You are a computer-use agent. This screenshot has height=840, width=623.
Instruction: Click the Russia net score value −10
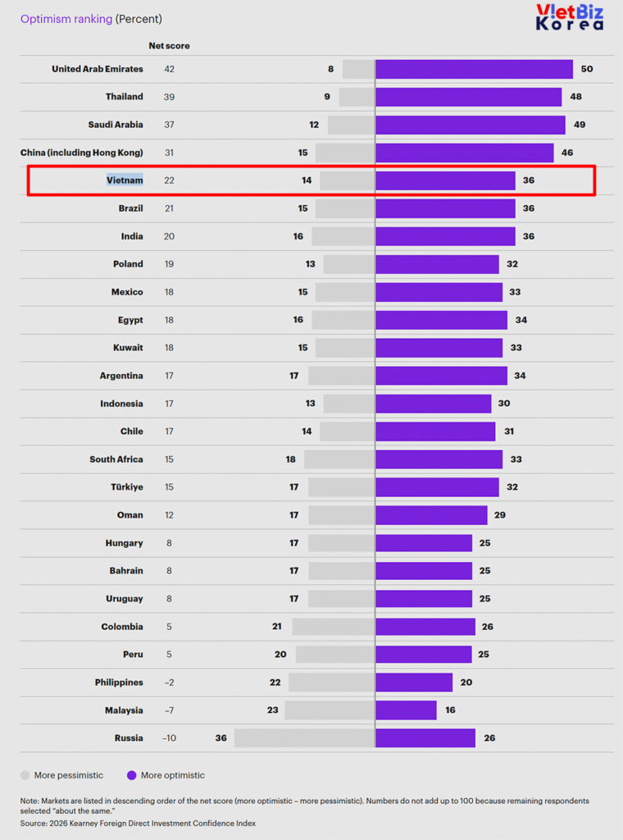[x=169, y=738]
